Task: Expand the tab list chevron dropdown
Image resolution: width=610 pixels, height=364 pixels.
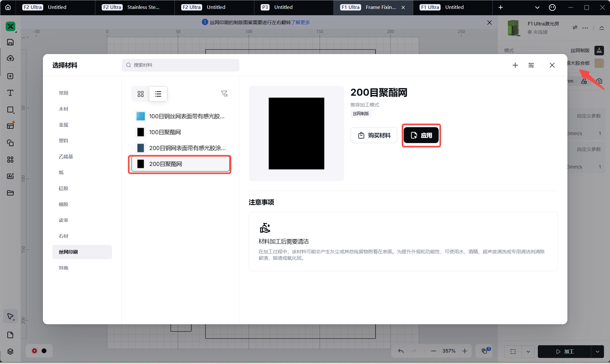Action: coord(537,7)
